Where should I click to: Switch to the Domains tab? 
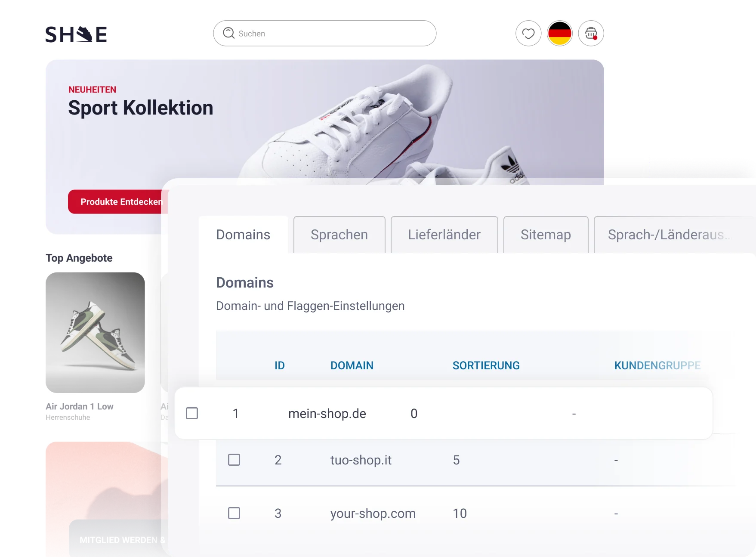(x=243, y=235)
